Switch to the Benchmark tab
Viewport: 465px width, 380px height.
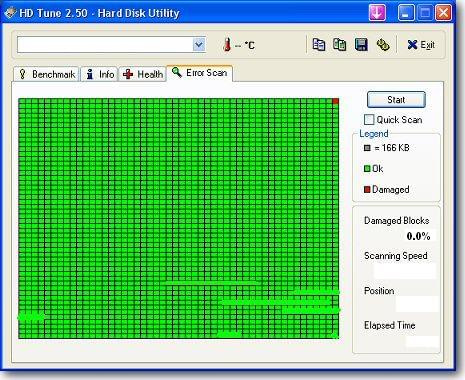[46, 74]
